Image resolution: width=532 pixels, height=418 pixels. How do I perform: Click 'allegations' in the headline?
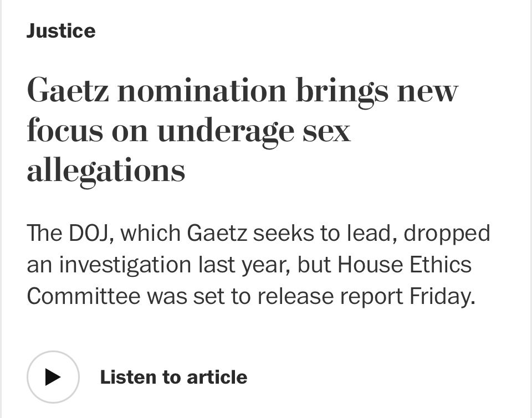tap(106, 171)
